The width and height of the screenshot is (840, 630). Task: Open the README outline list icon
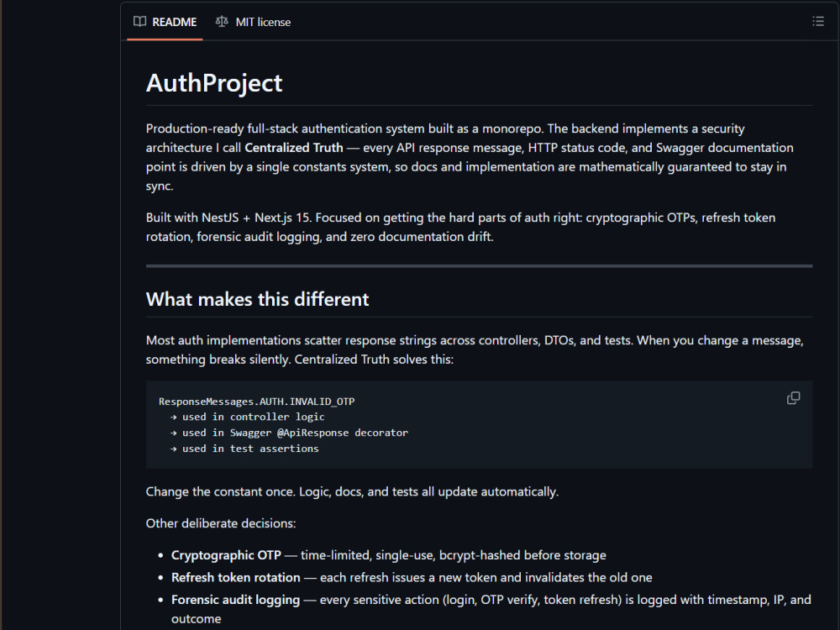click(817, 22)
